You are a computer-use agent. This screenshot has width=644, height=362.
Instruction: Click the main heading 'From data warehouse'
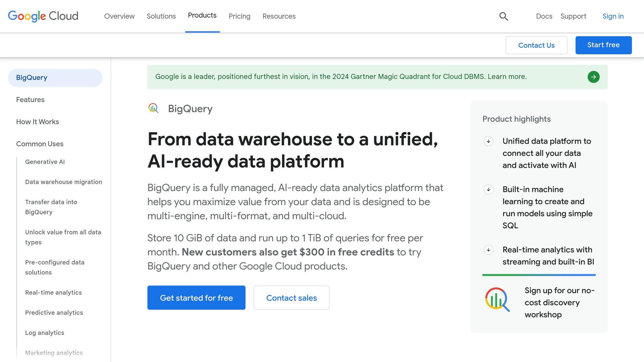point(293,150)
